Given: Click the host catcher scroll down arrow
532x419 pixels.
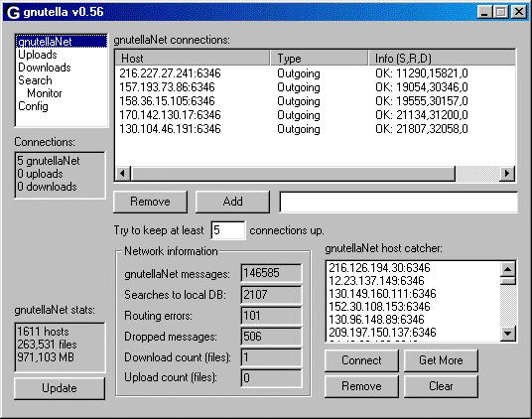Looking at the screenshot, I should 508,334.
